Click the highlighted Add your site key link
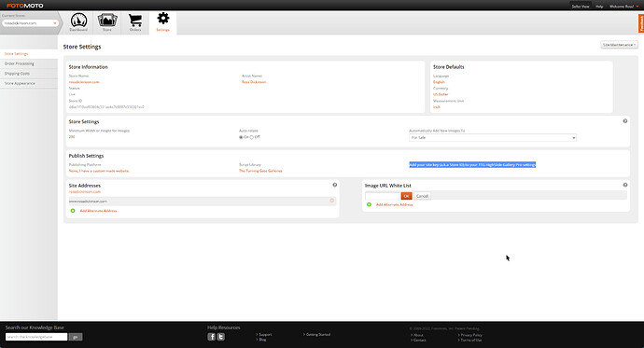Screen dimensions: 644x348 point(472,164)
